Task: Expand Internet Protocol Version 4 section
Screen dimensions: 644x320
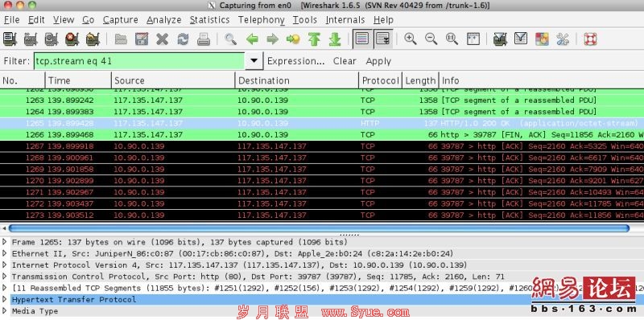Action: (5, 265)
